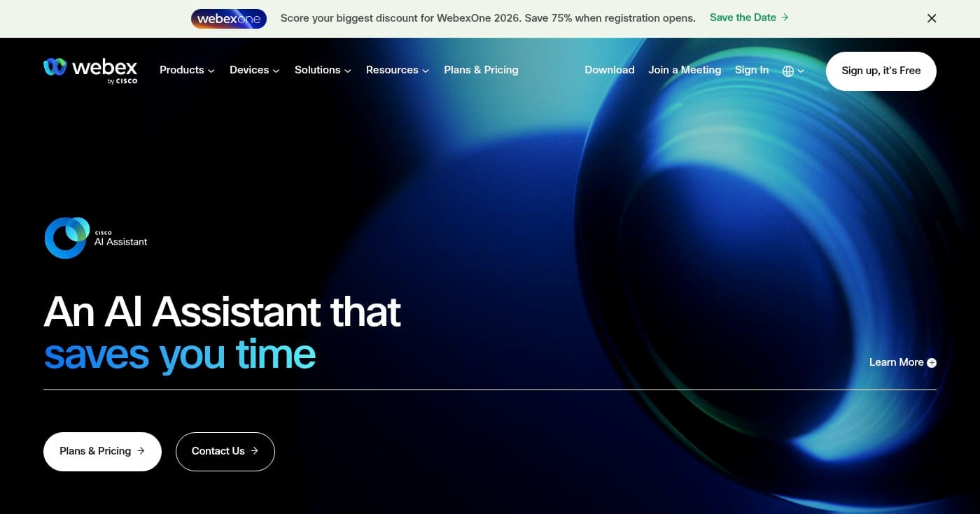Click Learn More about the AI Assistant
Screen dimensions: 980x514
point(897,362)
